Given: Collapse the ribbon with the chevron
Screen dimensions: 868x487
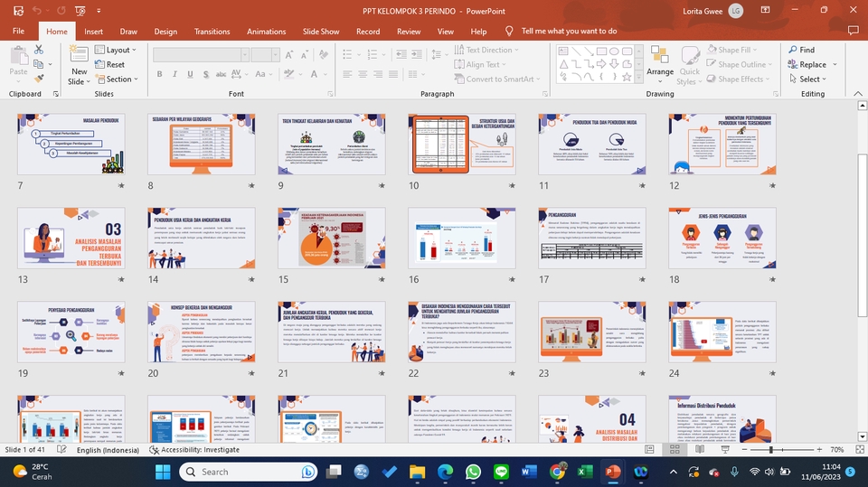Looking at the screenshot, I should pyautogui.click(x=857, y=94).
